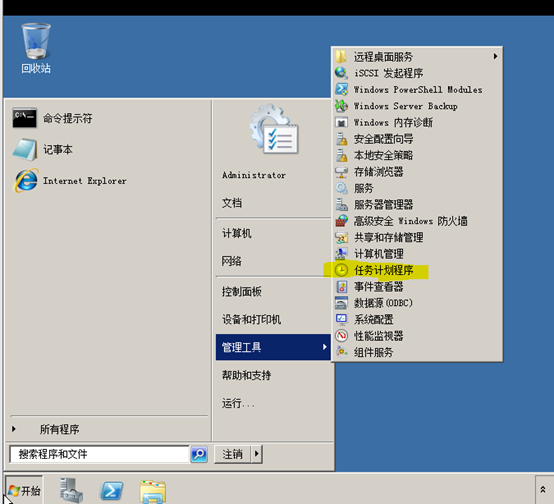Open the 记事本 notepad icon
Image resolution: width=554 pixels, height=504 pixels.
(25, 150)
